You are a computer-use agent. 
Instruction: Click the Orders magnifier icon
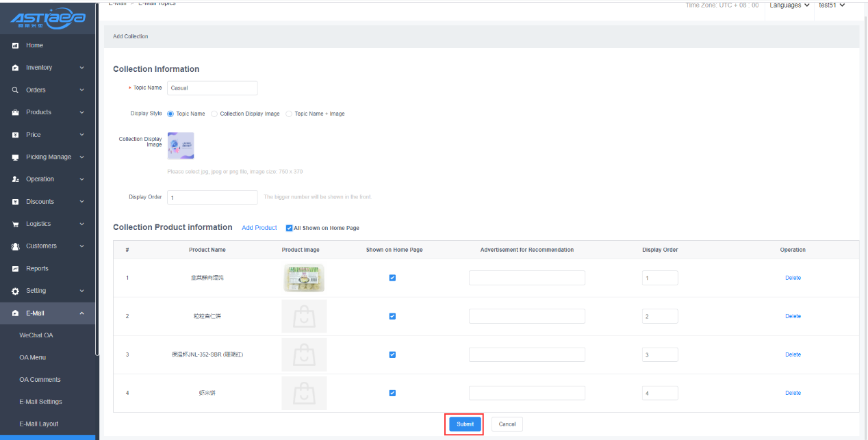pyautogui.click(x=15, y=90)
